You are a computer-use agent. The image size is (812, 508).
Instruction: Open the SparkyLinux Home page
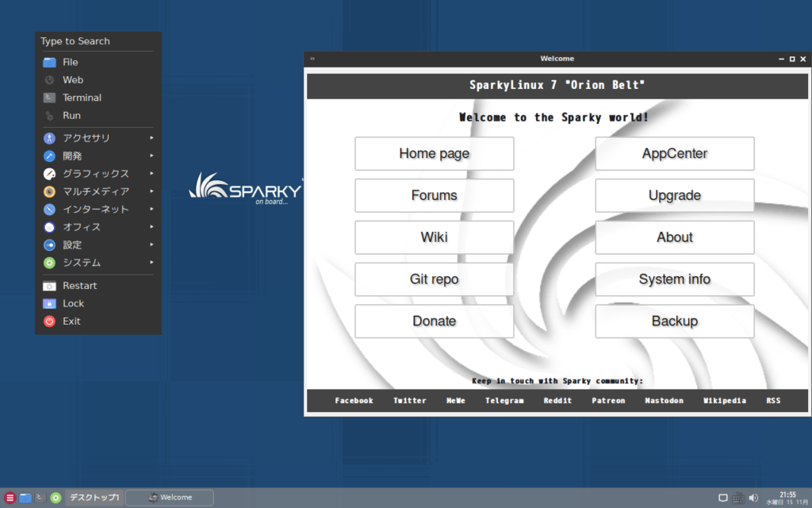[x=434, y=153]
